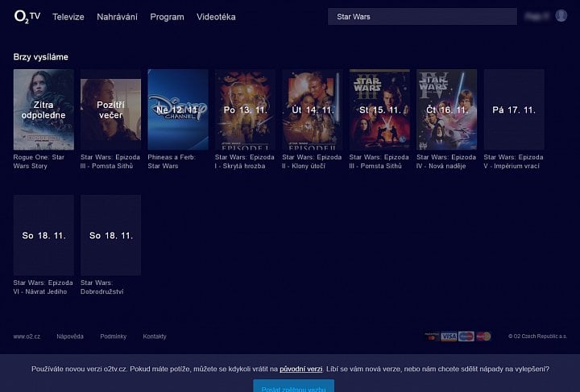
Task: Switch to Videotéka
Action: coord(216,17)
